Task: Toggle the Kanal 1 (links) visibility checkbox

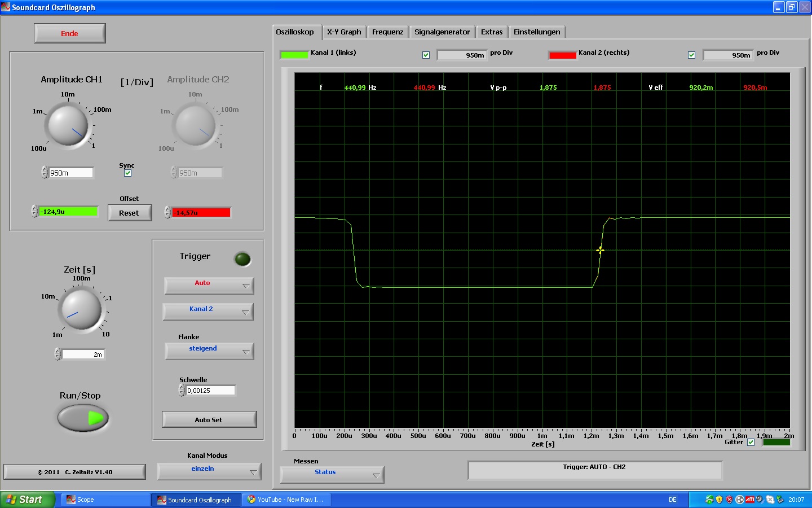Action: click(x=426, y=55)
